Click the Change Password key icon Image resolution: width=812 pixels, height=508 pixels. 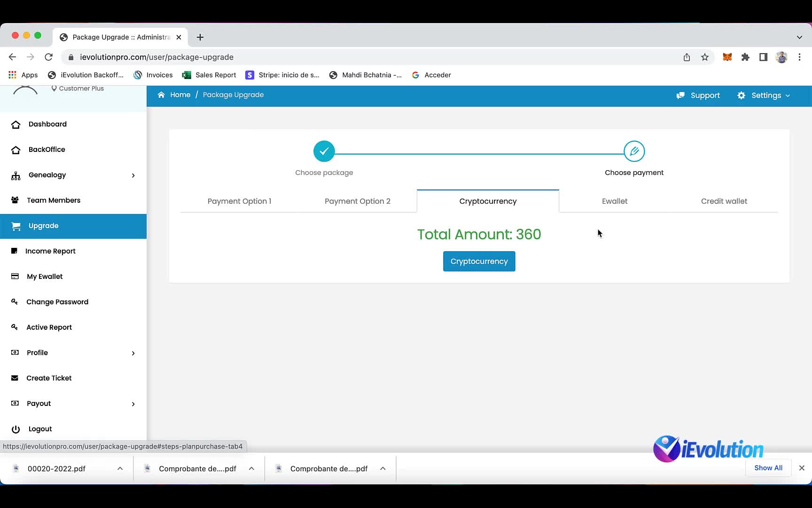(15, 302)
